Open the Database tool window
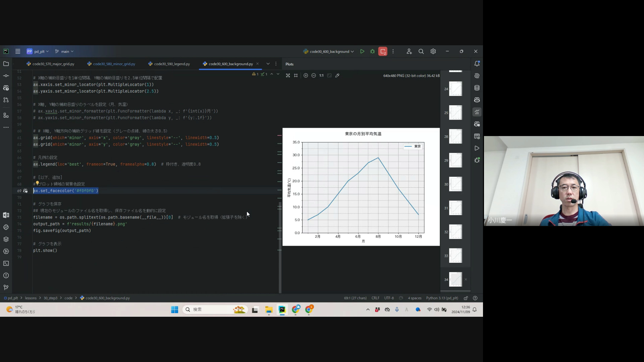This screenshot has width=644, height=362. click(x=477, y=88)
